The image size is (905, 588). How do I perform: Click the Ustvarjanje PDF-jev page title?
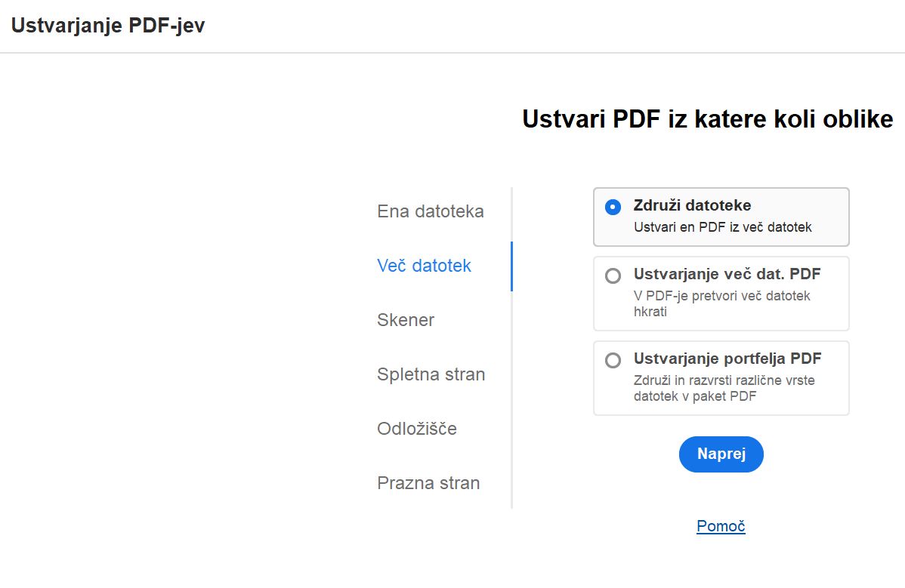pyautogui.click(x=107, y=25)
